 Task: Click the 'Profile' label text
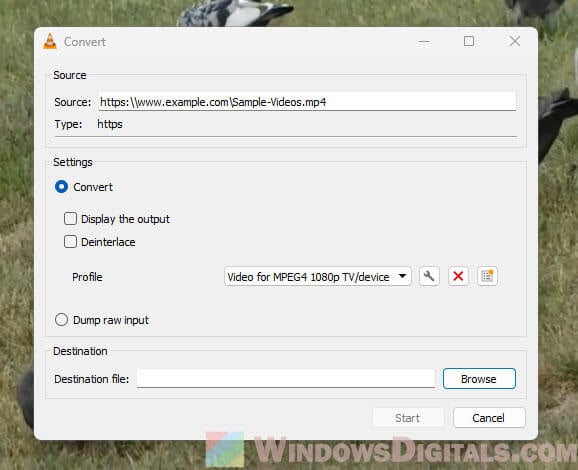coord(87,277)
